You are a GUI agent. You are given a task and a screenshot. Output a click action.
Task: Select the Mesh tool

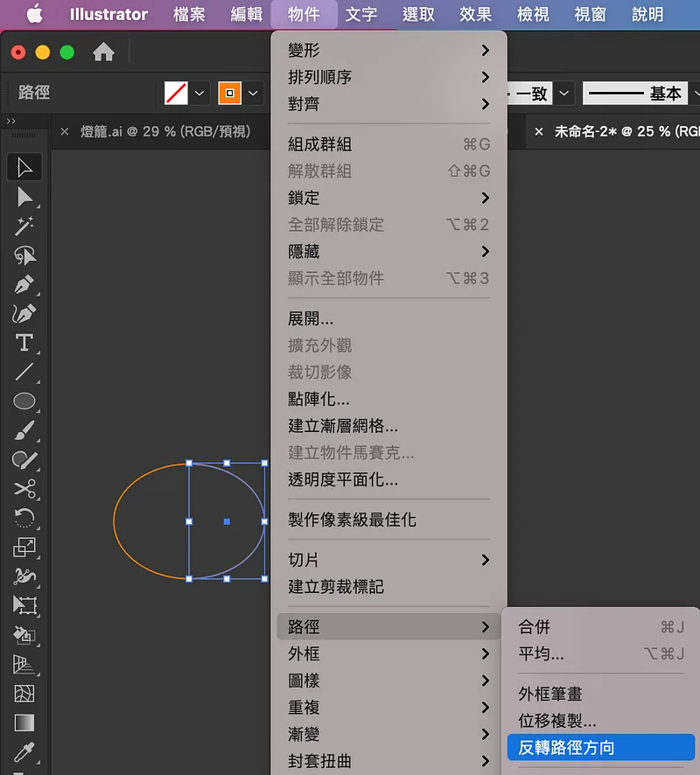pyautogui.click(x=24, y=694)
